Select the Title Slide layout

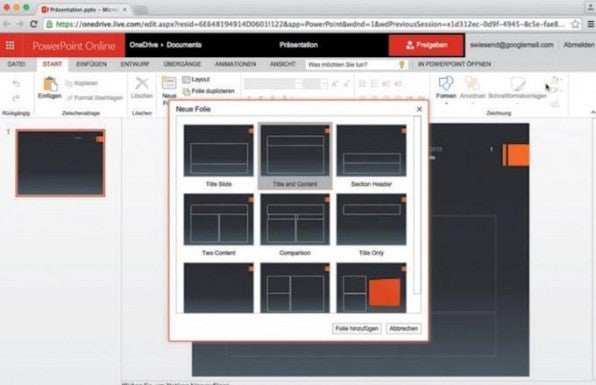(219, 156)
